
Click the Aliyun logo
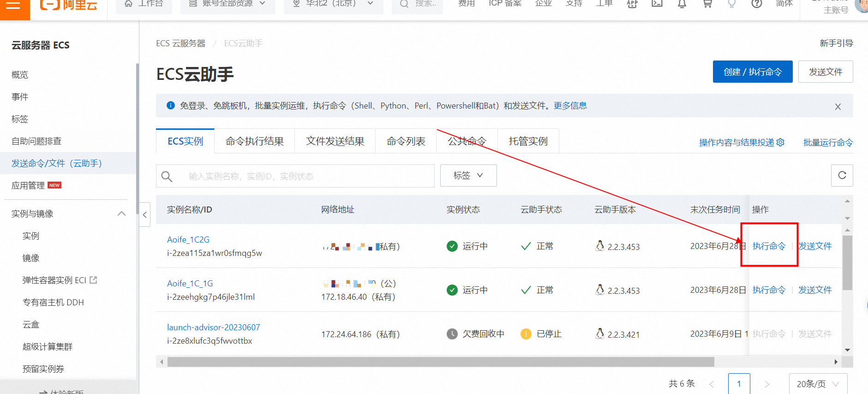[68, 5]
